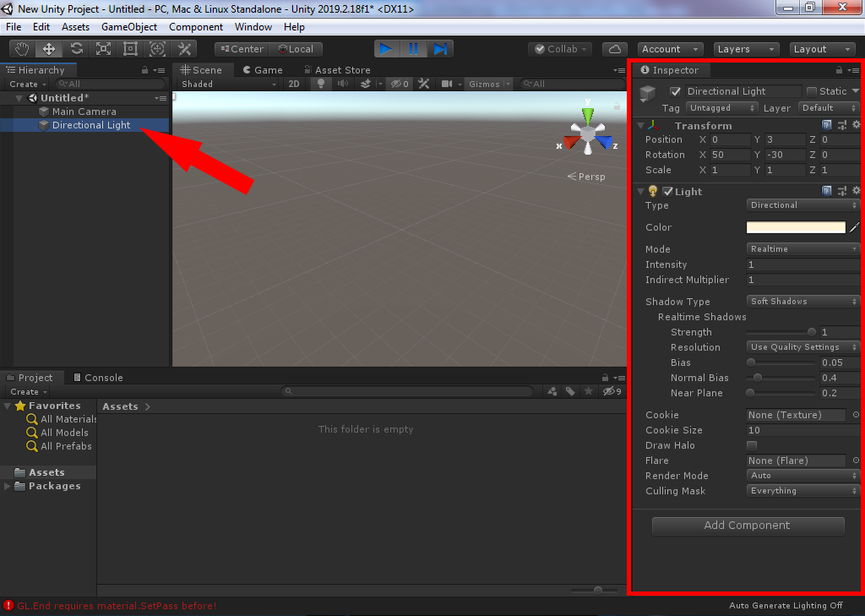Switch to the Console tab
Viewport: 865px width, 616px height.
98,378
